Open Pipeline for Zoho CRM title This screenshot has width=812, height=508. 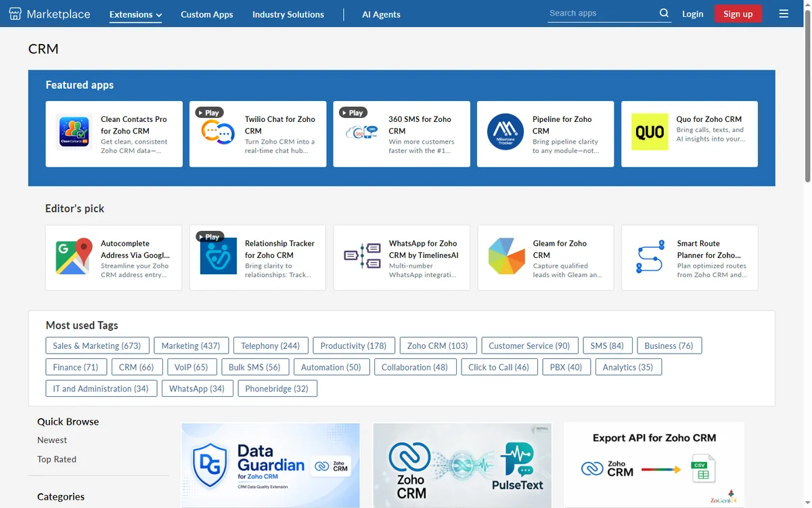click(x=562, y=125)
